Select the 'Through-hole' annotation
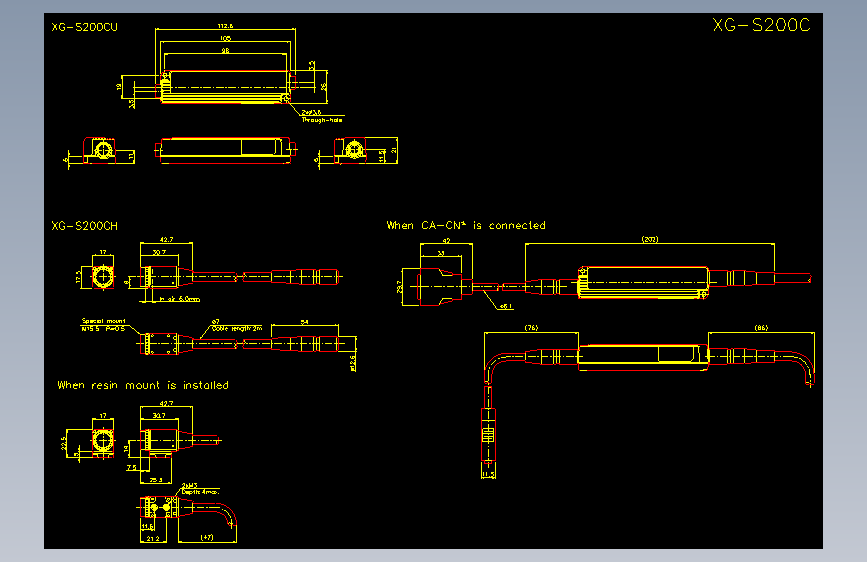 [322, 119]
